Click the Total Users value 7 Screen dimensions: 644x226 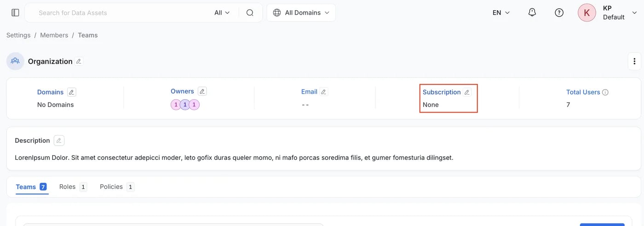(568, 105)
